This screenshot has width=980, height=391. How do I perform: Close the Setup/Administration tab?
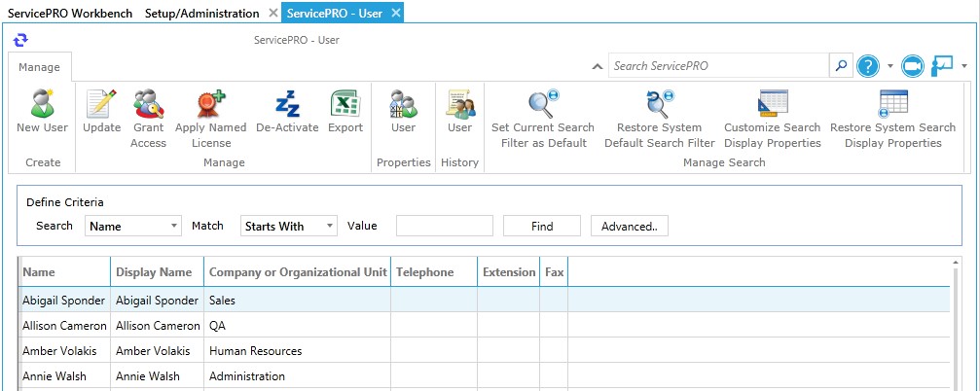[273, 13]
